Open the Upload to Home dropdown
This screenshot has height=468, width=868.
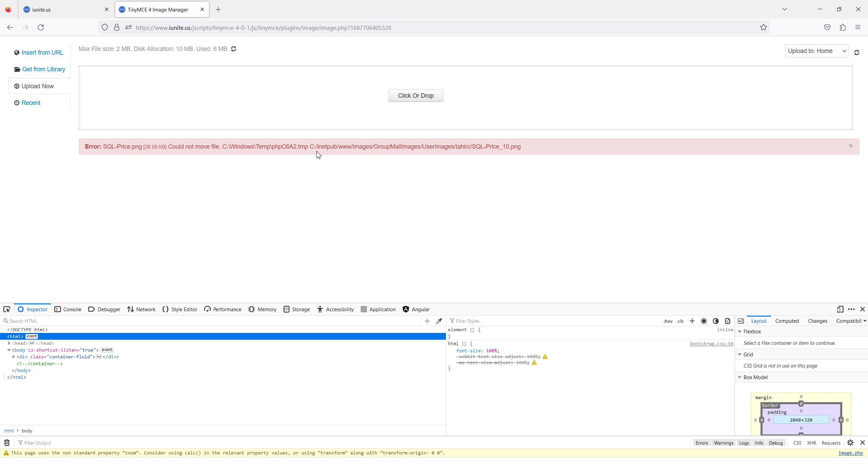(x=816, y=51)
